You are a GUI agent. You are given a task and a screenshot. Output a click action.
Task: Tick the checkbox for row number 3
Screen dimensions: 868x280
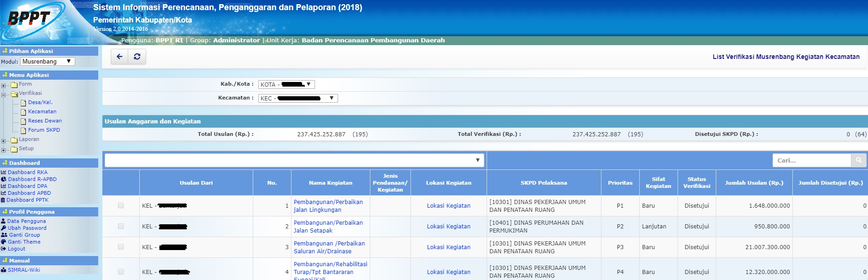point(121,247)
